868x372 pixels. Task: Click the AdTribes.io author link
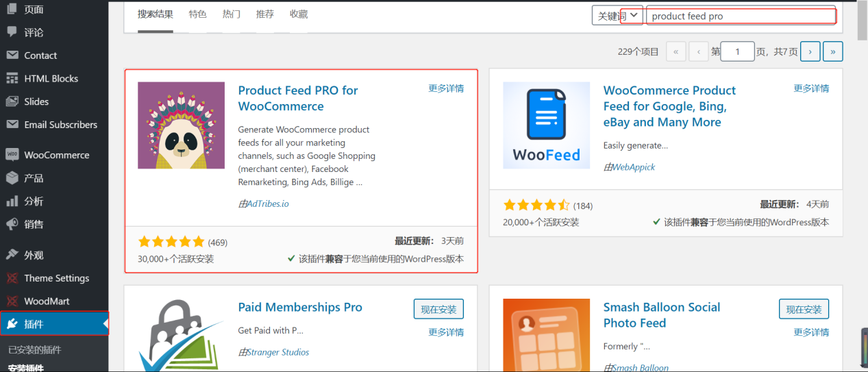click(x=268, y=203)
